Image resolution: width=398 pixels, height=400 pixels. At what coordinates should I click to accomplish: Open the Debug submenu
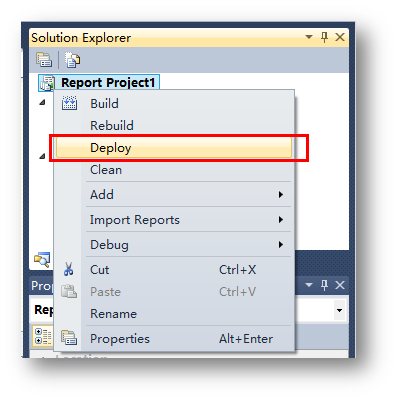174,245
